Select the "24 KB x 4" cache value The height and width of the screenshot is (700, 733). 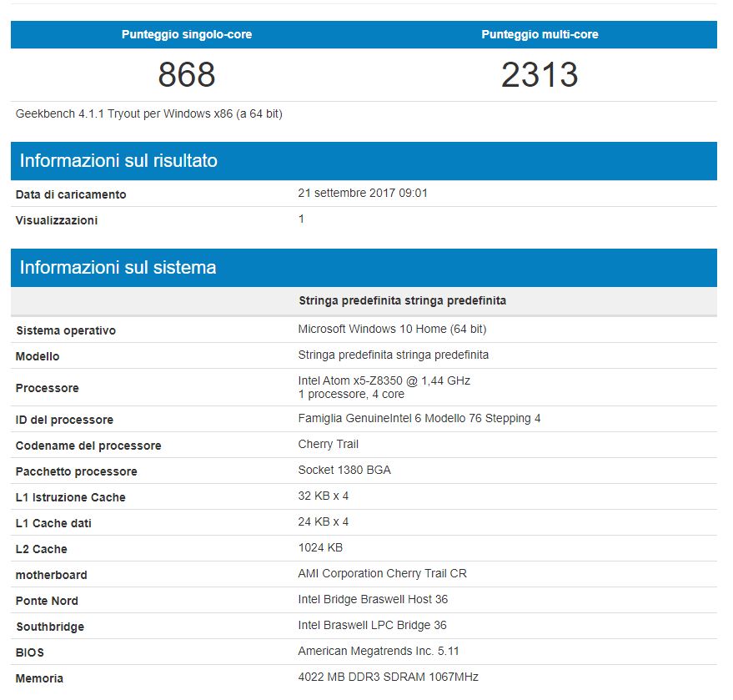coord(324,521)
